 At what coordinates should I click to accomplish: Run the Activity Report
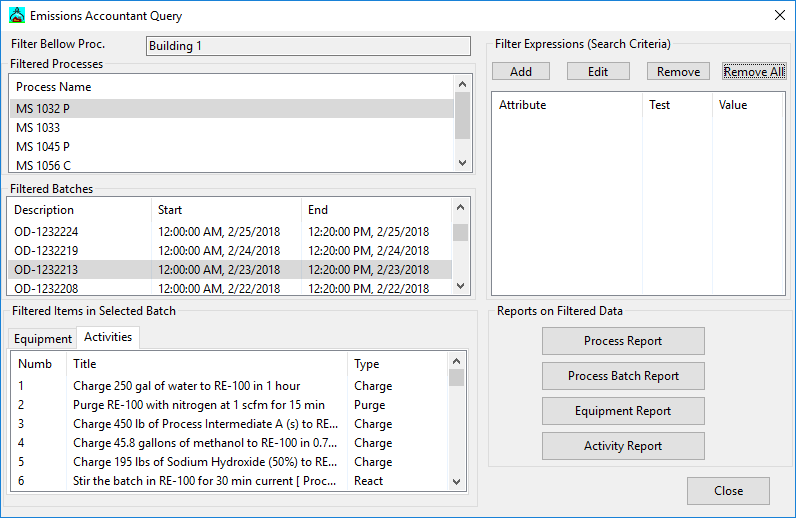[x=622, y=446]
